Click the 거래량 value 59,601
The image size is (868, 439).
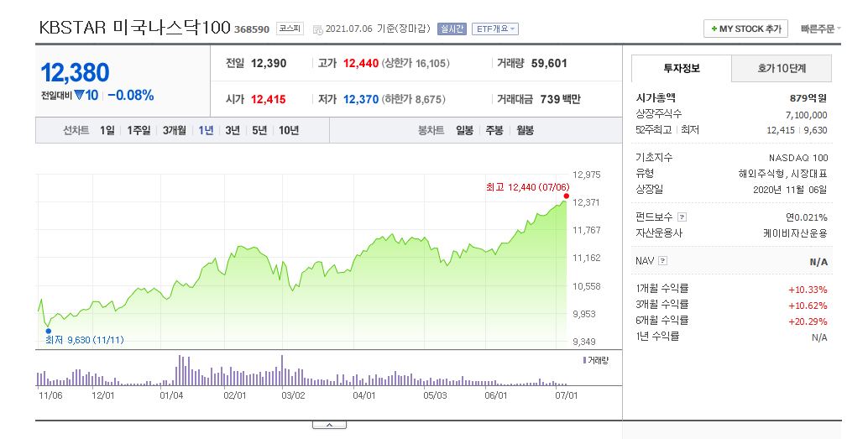[x=549, y=64]
